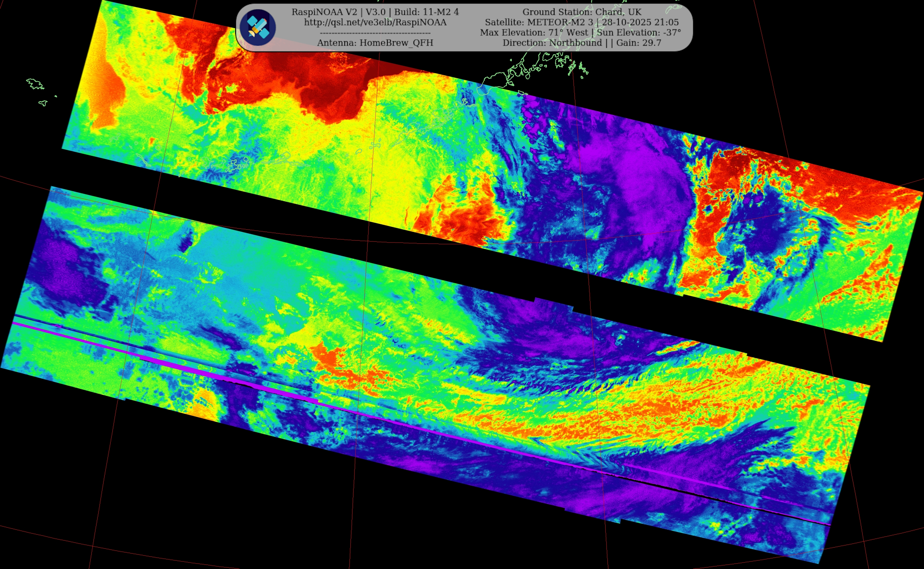Click the small island outline below the large one
924x569 pixels.
(43, 103)
